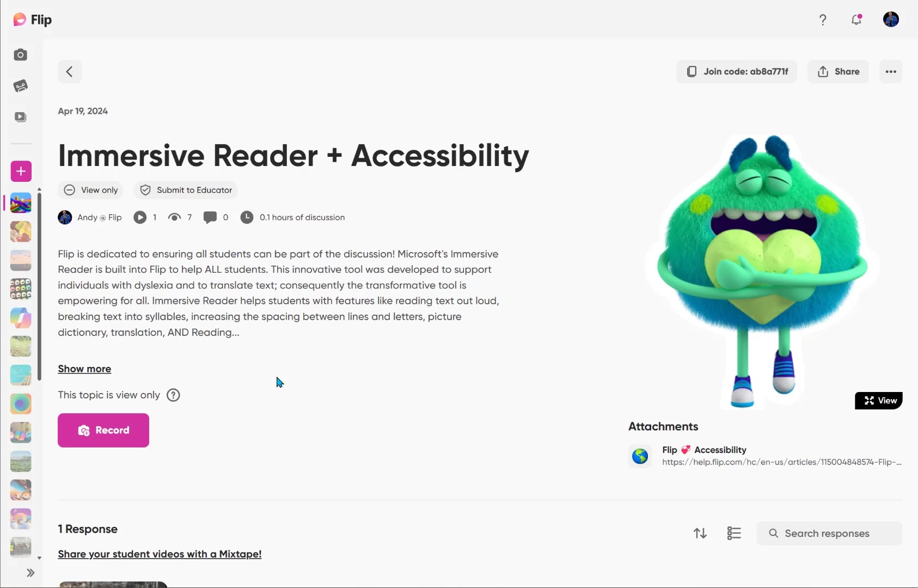The image size is (918, 588).
Task: Open Share your student videos with a Mixtape link
Action: coord(160,554)
